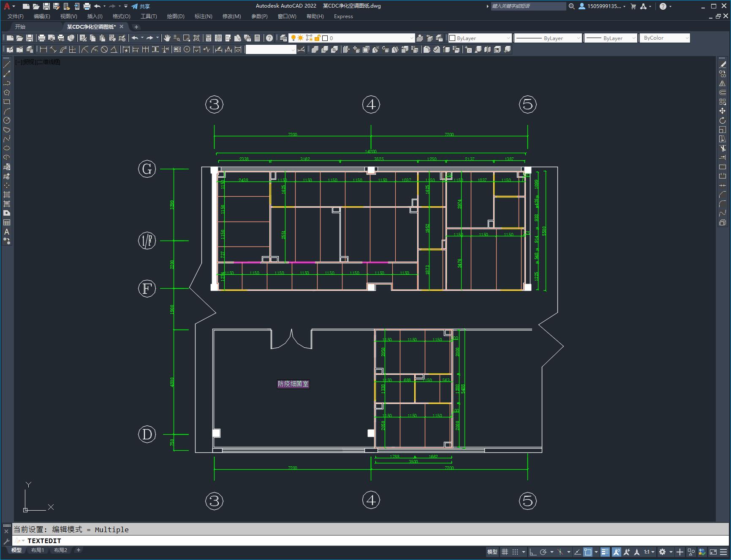Open the Help question mark in the standard toolbar
The width and height of the screenshot is (731, 560).
pyautogui.click(x=269, y=38)
